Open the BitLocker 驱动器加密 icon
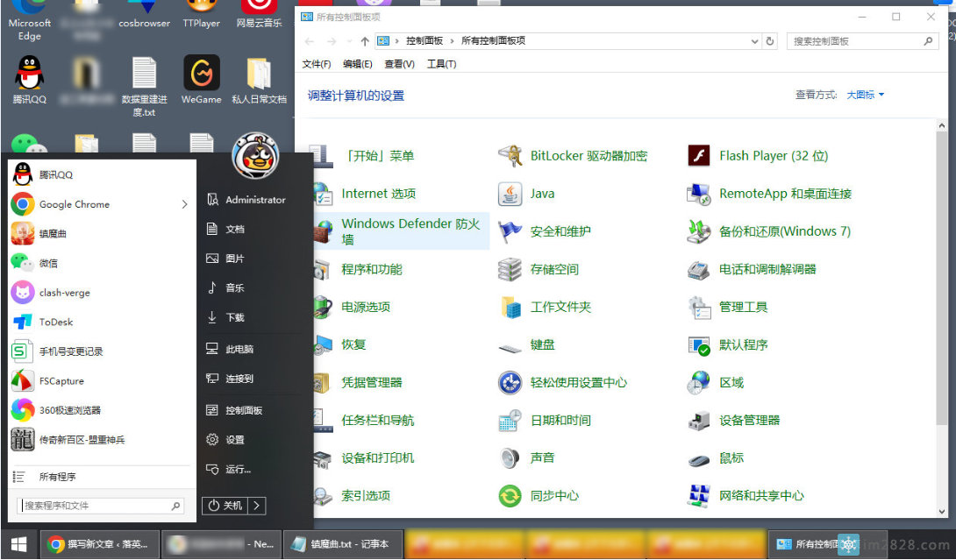This screenshot has height=560, width=956. [510, 156]
